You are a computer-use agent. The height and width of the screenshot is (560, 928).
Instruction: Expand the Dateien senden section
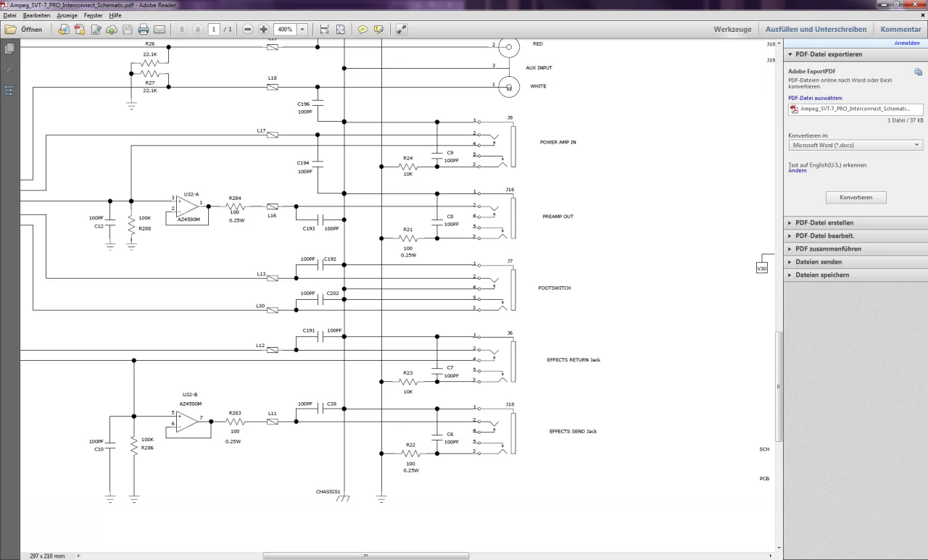[x=819, y=262]
